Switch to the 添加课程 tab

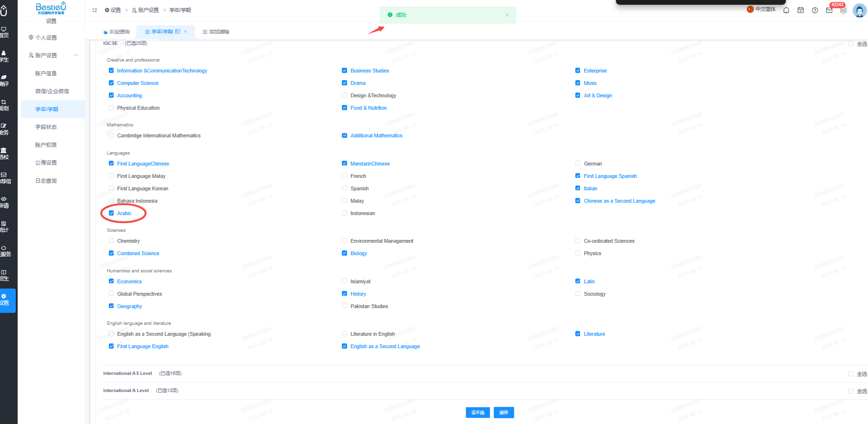point(216,32)
